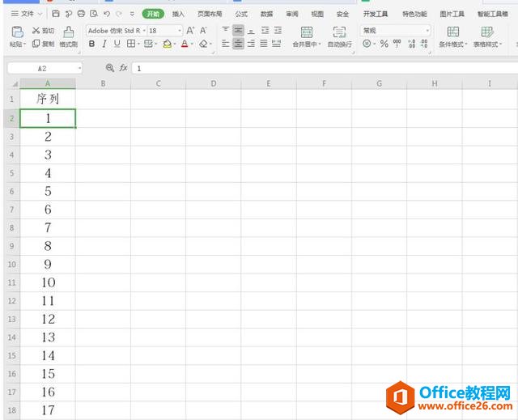The image size is (518, 420).
Task: Expand borders dropdown arrow
Action: pyautogui.click(x=138, y=44)
